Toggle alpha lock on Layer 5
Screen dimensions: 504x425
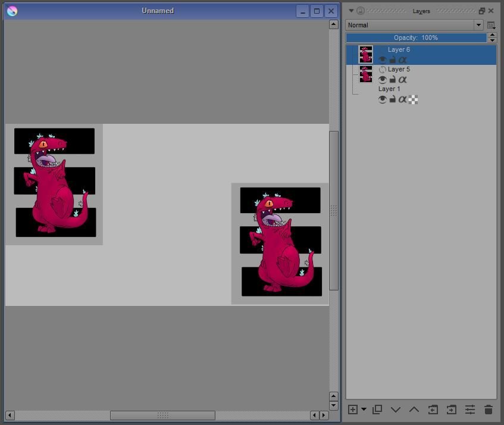[402, 79]
